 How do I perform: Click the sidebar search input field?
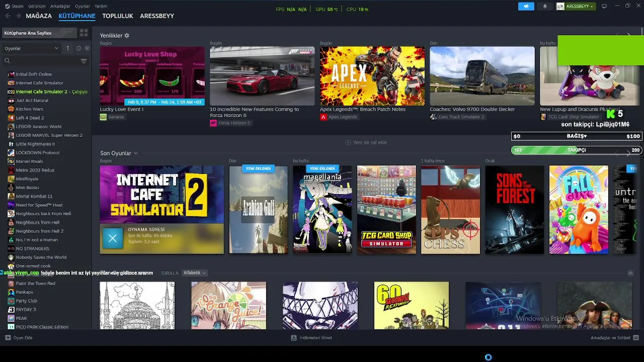coord(44,61)
